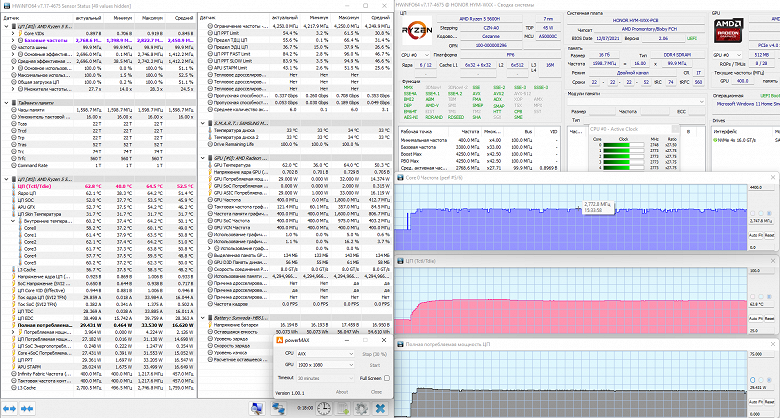
Task: Click Auto Fit in CPU power graph
Action: point(755,402)
